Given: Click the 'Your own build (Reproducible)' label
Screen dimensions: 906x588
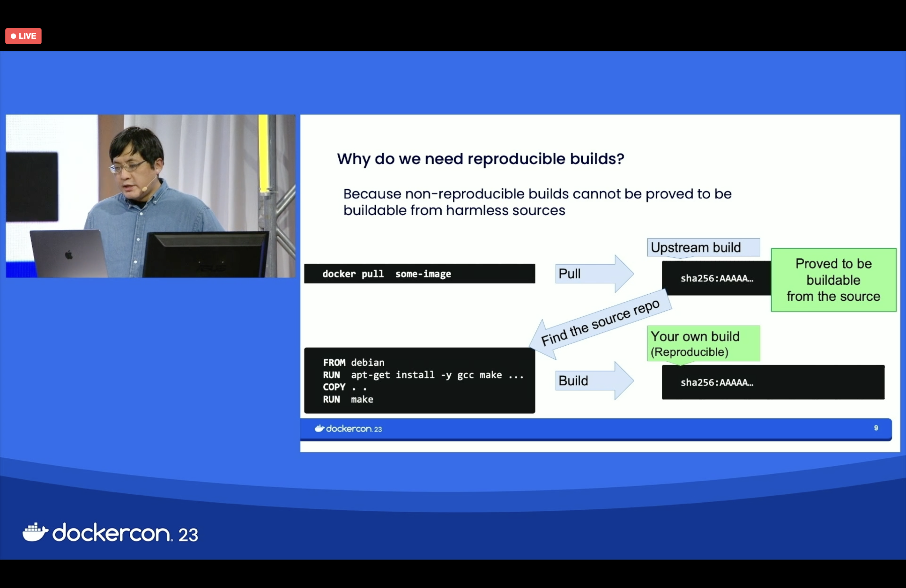Looking at the screenshot, I should 704,344.
